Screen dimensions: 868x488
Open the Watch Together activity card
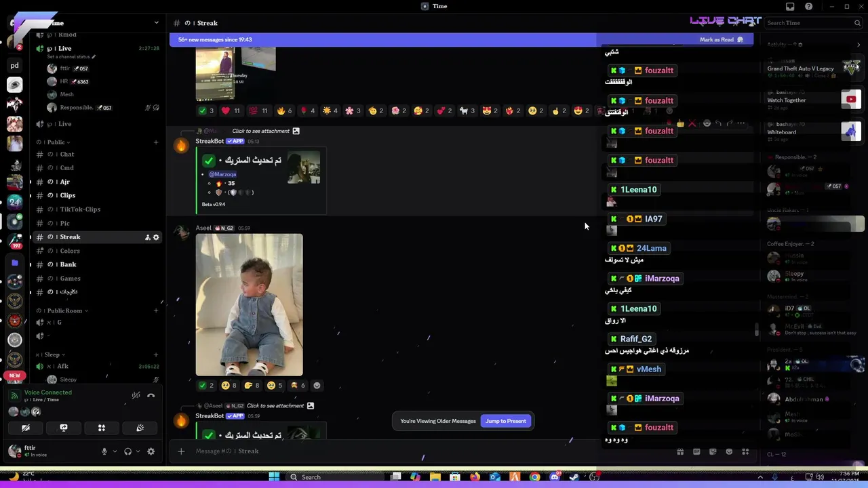(814, 100)
